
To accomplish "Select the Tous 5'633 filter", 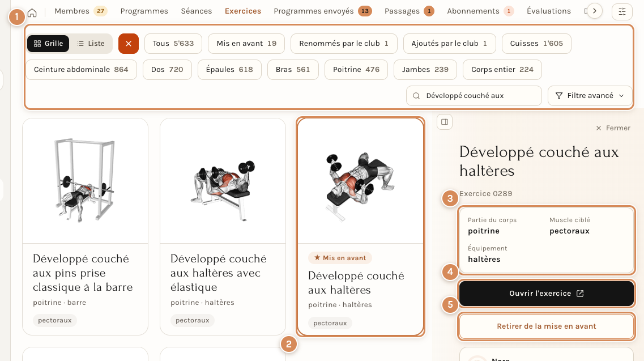I will tap(173, 44).
